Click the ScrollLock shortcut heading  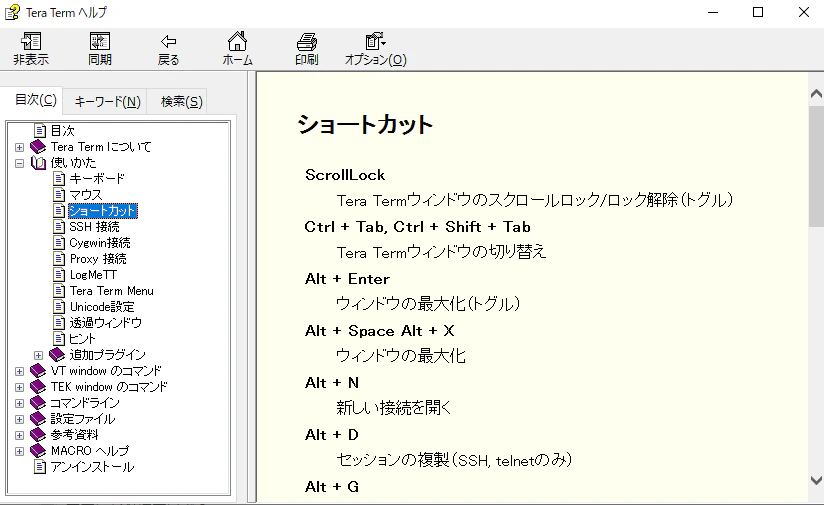coord(345,175)
